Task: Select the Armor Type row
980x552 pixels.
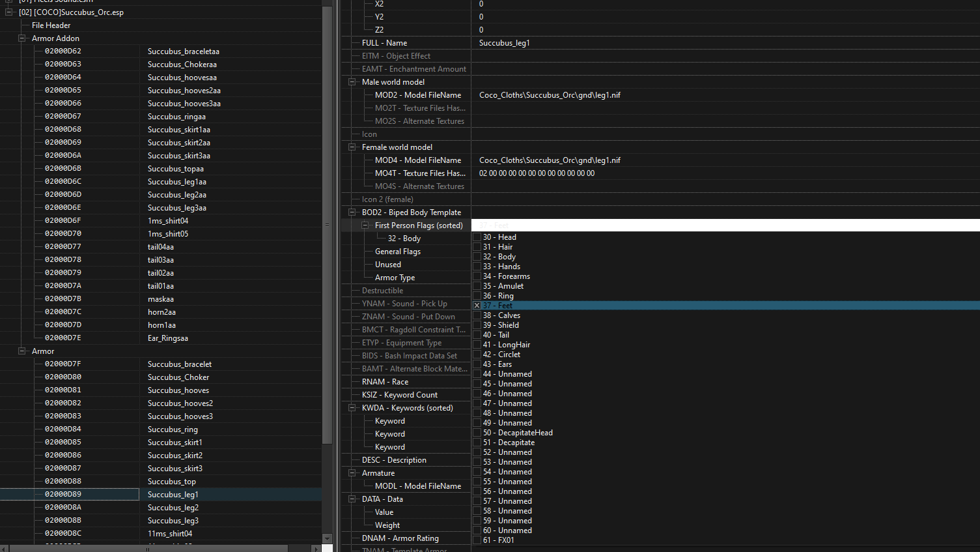Action: pyautogui.click(x=395, y=278)
